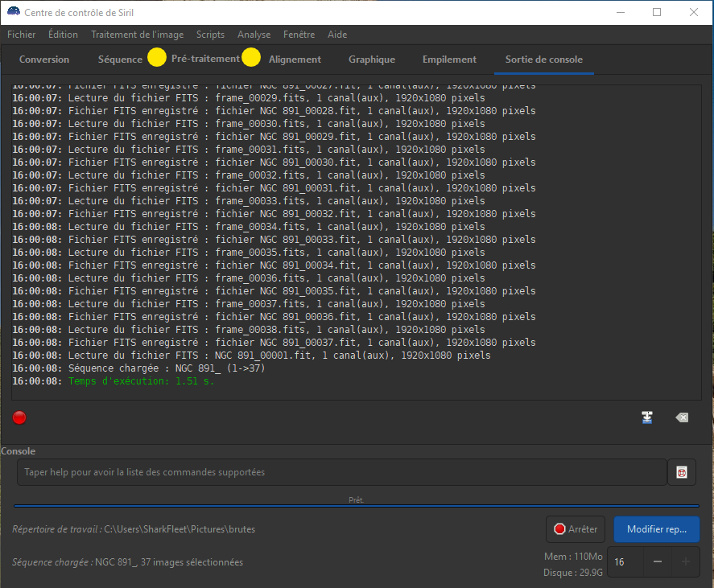This screenshot has height=588, width=714.
Task: Decrease thread count with minus button
Action: [x=658, y=561]
